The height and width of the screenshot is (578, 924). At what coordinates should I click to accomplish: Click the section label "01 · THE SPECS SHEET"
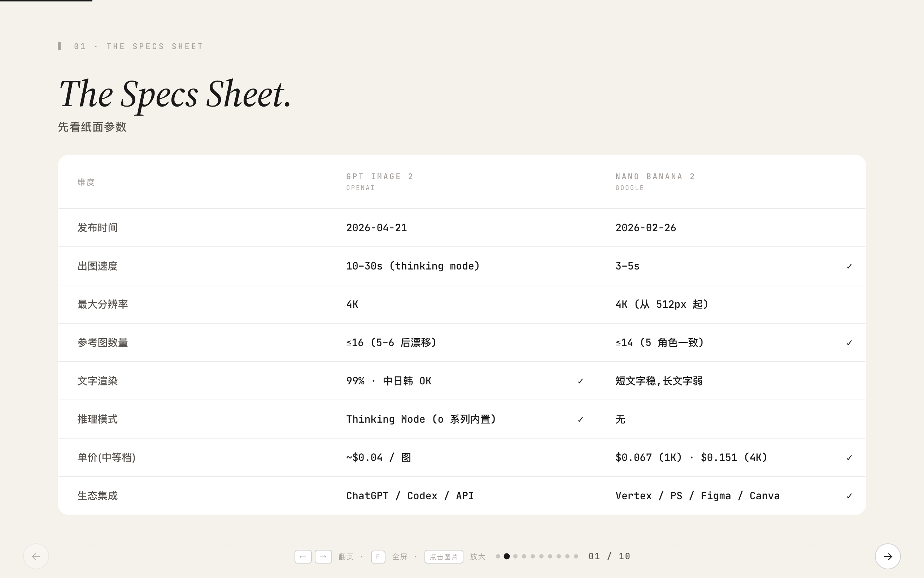[x=139, y=46]
